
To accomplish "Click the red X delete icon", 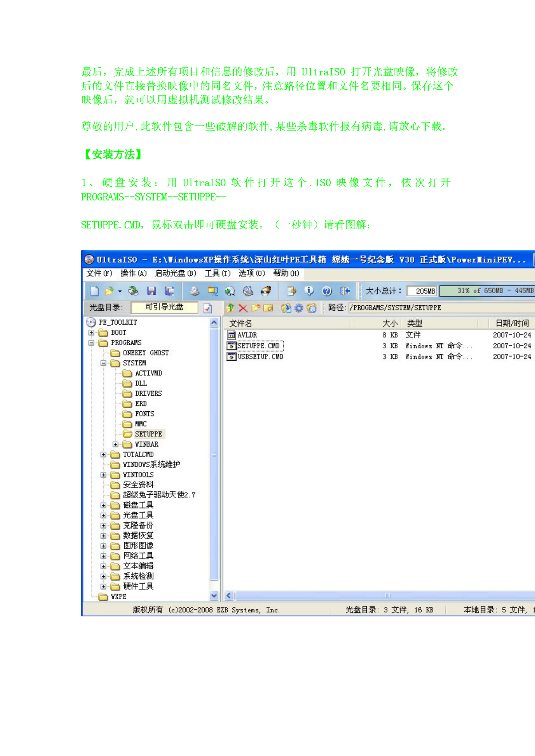I will (x=243, y=308).
